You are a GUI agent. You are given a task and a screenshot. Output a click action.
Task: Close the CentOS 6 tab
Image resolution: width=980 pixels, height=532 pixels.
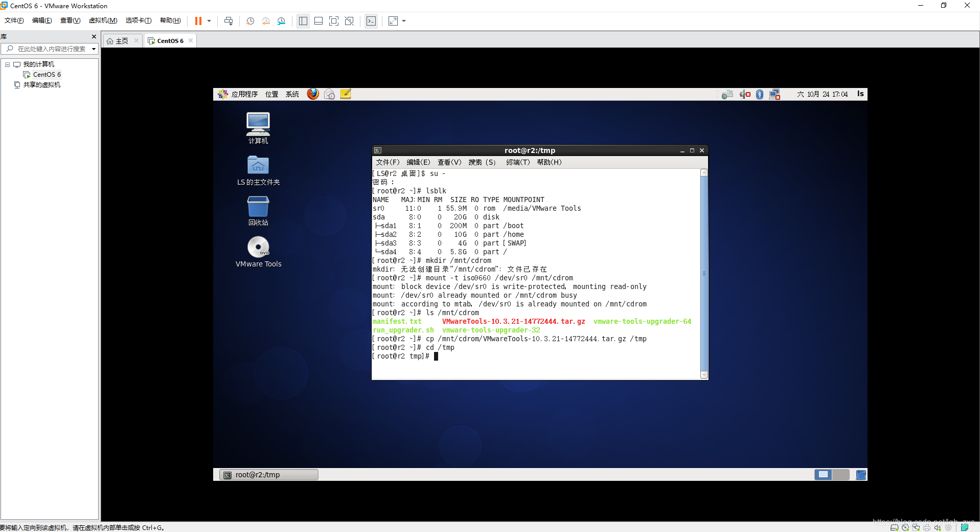tap(191, 40)
